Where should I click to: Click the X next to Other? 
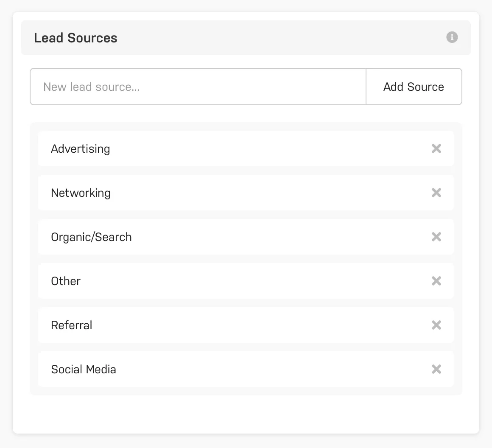point(436,281)
